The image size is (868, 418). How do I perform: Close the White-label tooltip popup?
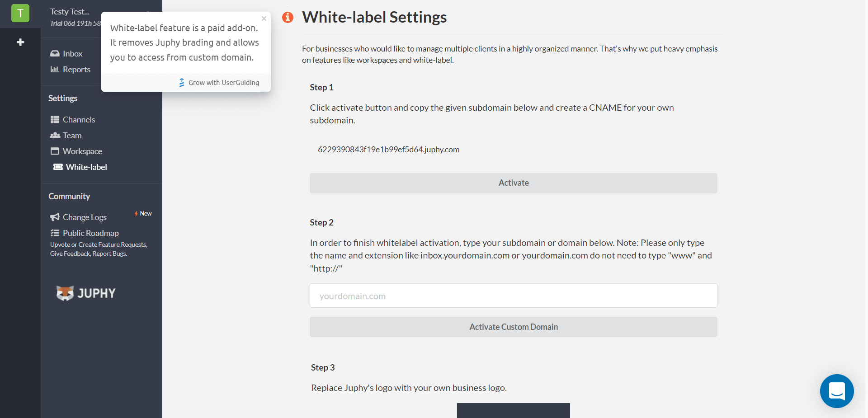[264, 19]
